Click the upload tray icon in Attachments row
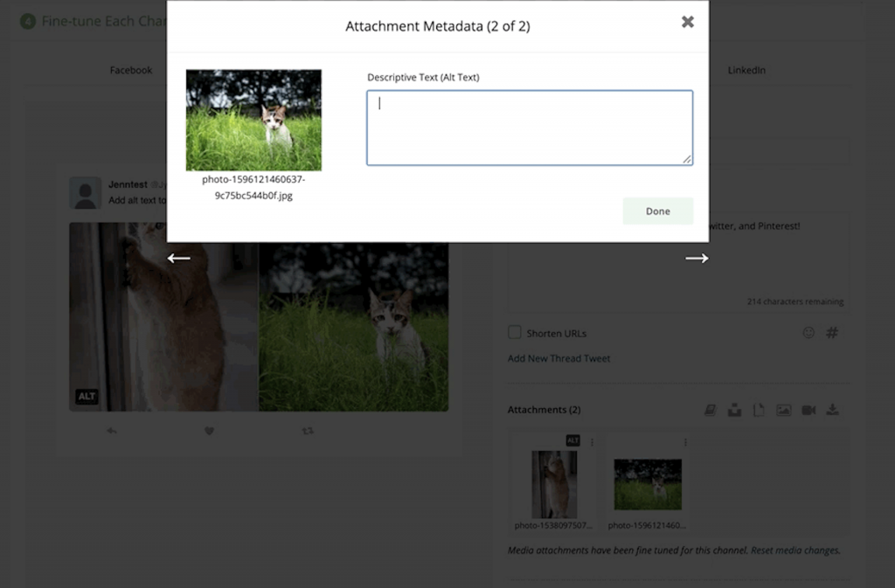The image size is (895, 588). tap(734, 409)
